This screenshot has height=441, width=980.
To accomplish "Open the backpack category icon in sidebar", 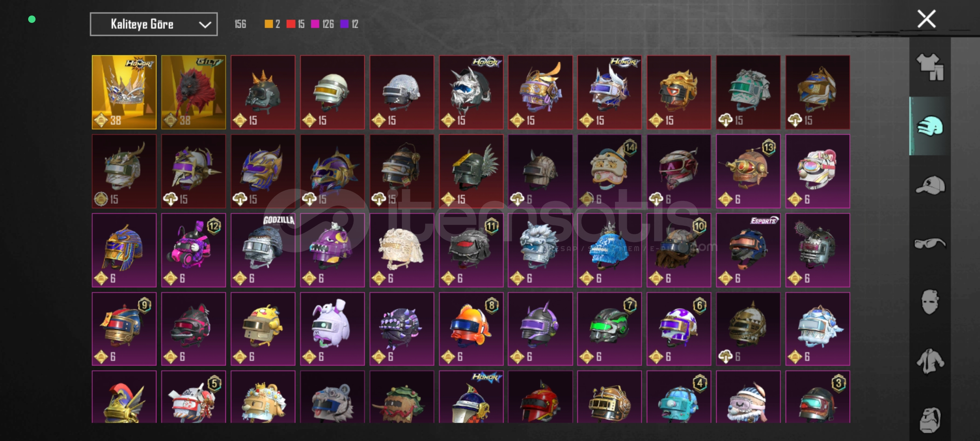I will [x=930, y=420].
